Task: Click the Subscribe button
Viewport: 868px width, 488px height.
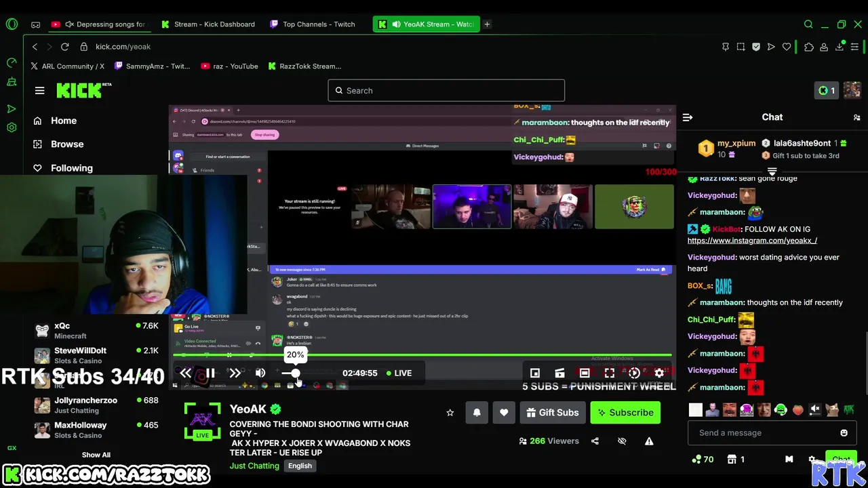Action: point(625,412)
